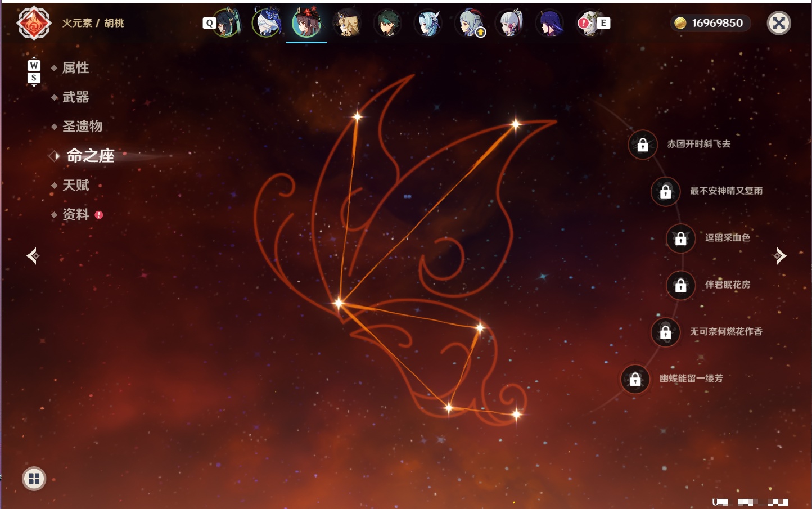
Task: Open the locked 幽蝶能留一缕芳 constellation node
Action: tap(635, 379)
